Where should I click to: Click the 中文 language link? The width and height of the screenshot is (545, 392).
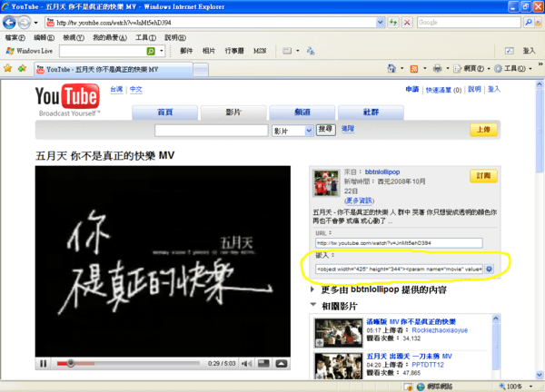click(x=136, y=89)
